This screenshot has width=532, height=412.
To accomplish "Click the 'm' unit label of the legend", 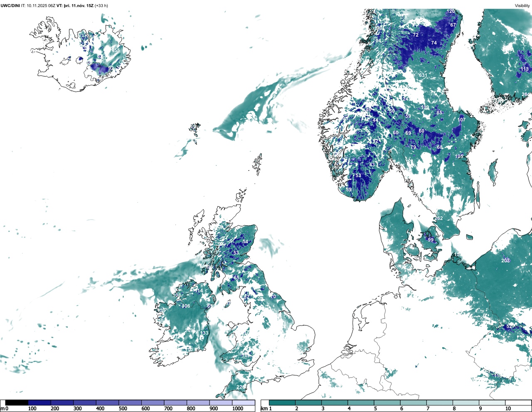I will [x=2, y=409].
